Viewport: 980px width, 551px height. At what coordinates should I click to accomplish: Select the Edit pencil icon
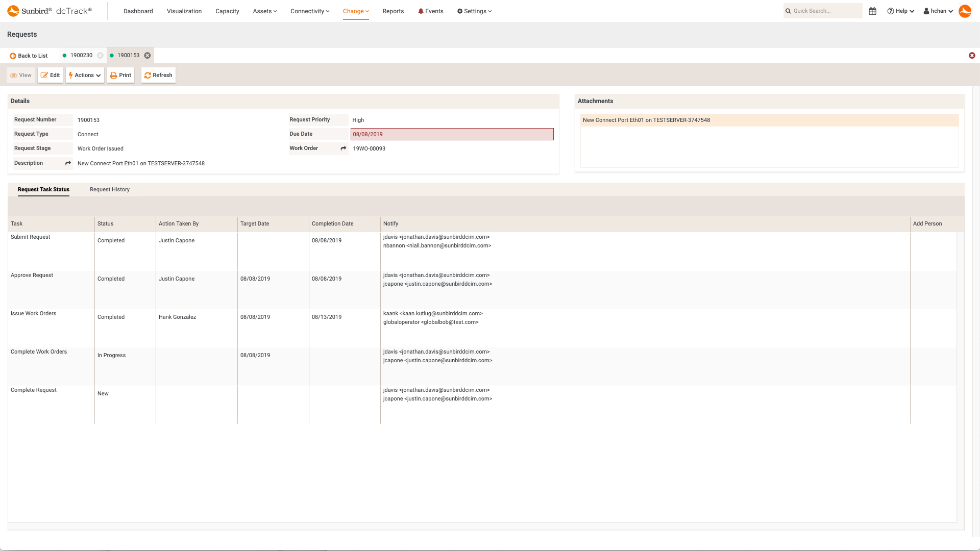click(x=44, y=75)
